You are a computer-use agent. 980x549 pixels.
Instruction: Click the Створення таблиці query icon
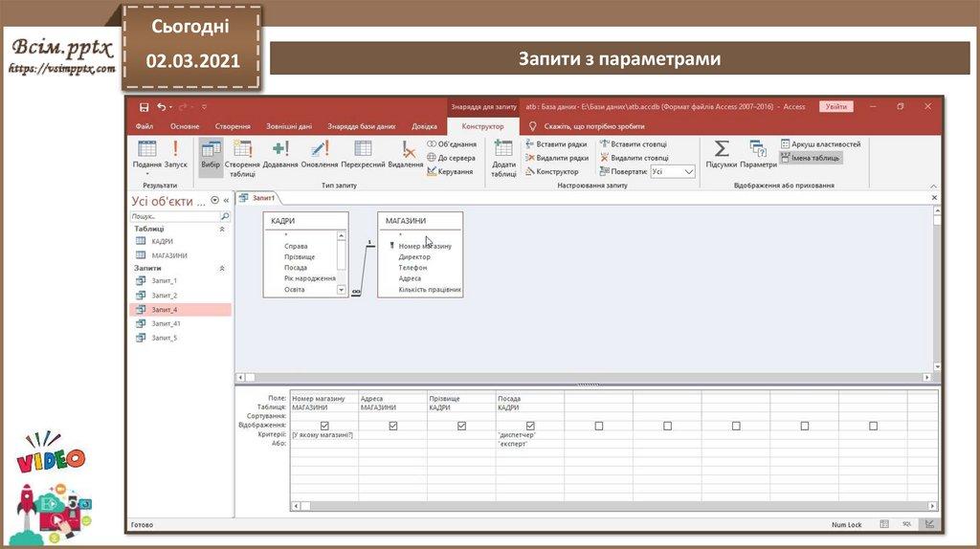coord(242,153)
